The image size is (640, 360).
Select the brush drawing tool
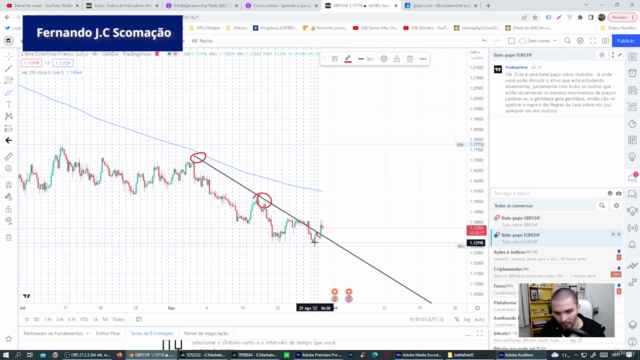[9, 93]
